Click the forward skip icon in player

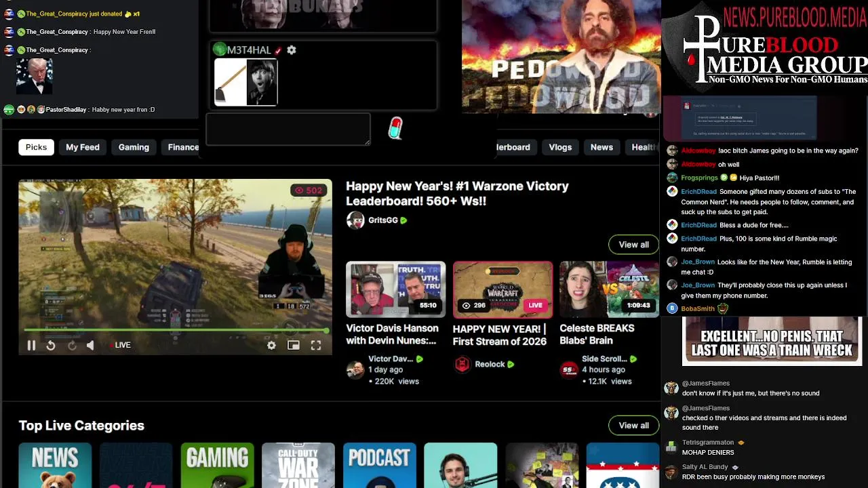point(72,345)
